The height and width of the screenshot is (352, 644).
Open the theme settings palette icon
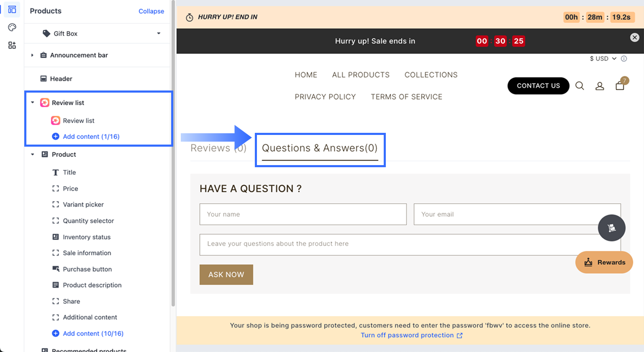pos(12,27)
